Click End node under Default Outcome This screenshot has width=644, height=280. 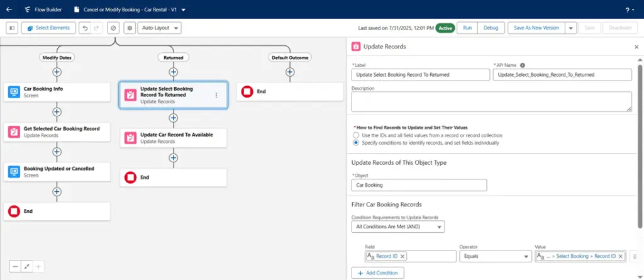290,92
